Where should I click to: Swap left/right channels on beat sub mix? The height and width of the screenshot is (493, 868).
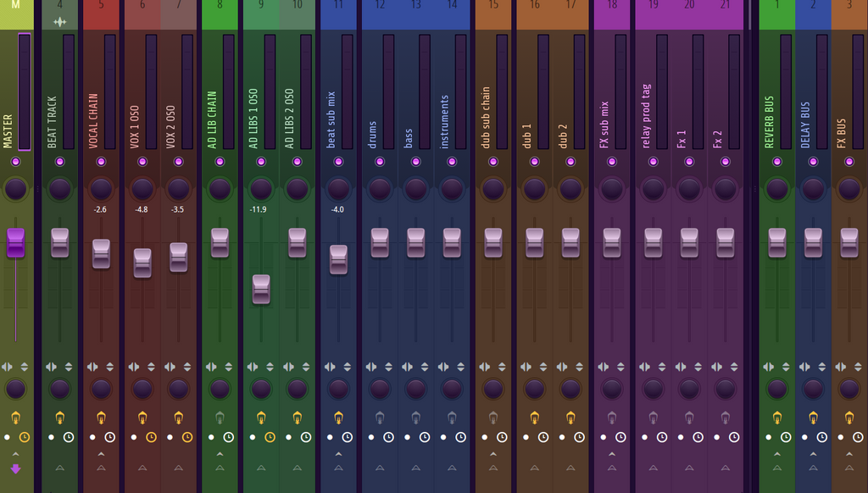click(330, 367)
